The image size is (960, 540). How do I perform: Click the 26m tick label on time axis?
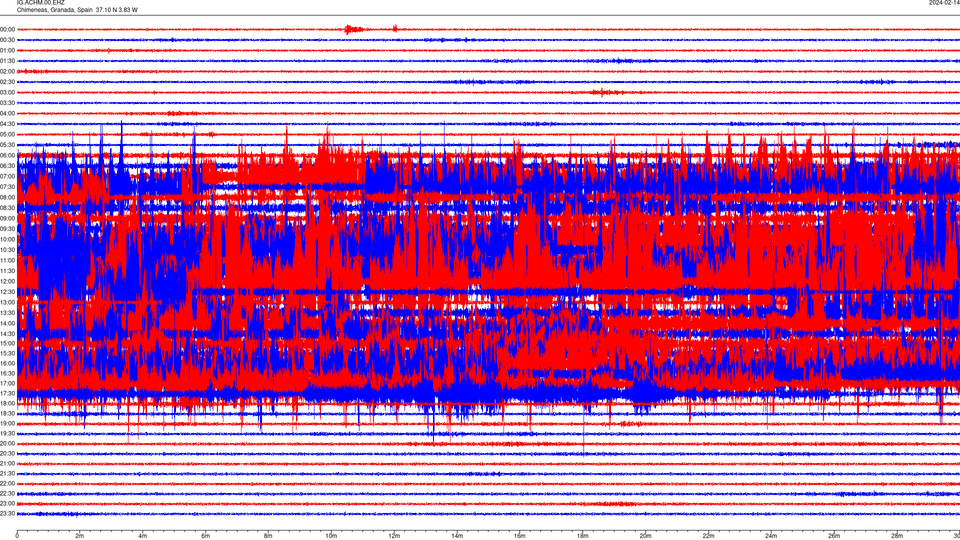[x=834, y=536]
